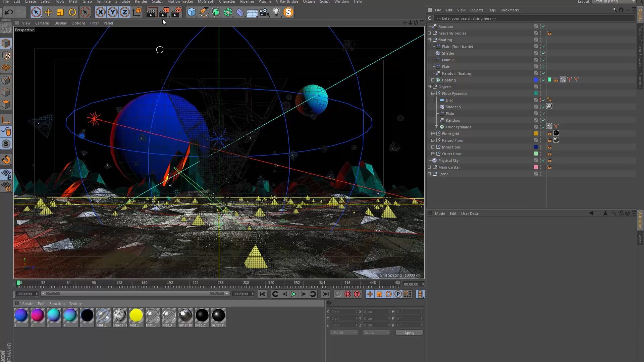The image size is (644, 362).
Task: Open the World coordinate dropdown
Action: 344,333
